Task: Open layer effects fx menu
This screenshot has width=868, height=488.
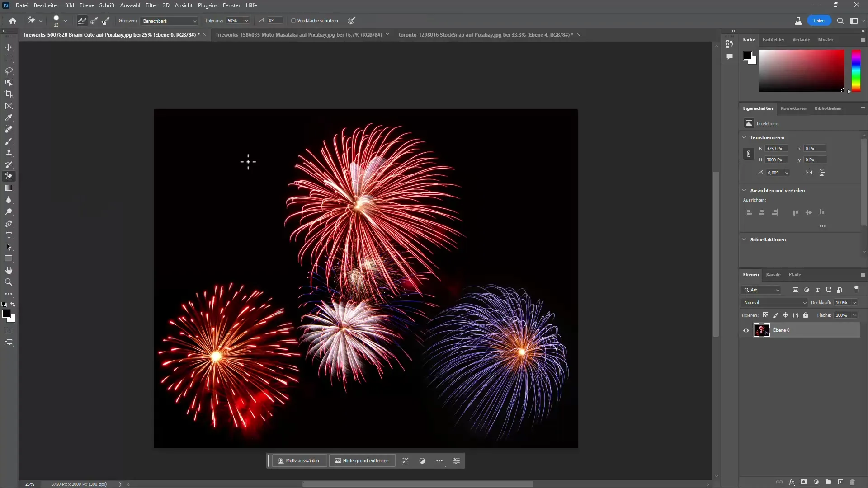Action: click(792, 482)
